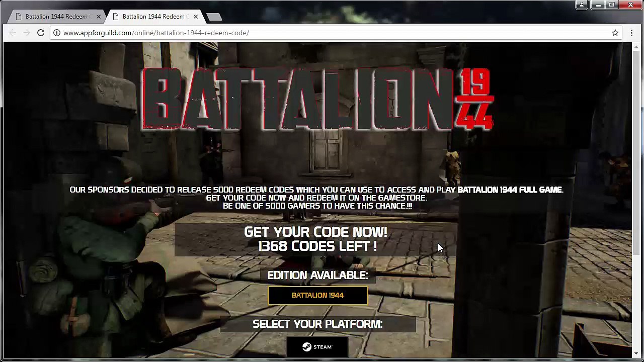Close the active Battalion 1944 Redeem tab
Viewport: 644px width, 362px height.
[196, 17]
